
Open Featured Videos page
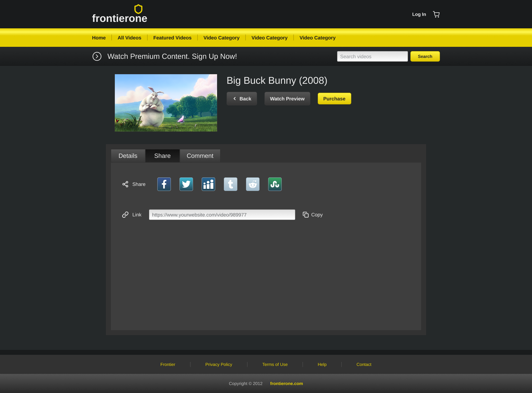(x=172, y=38)
